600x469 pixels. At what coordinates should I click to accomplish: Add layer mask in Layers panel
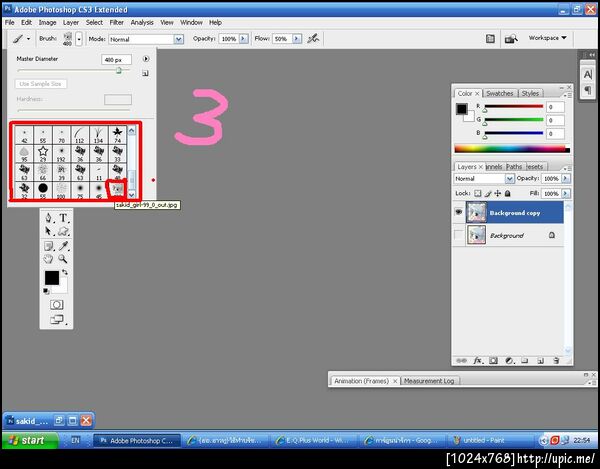click(x=494, y=360)
